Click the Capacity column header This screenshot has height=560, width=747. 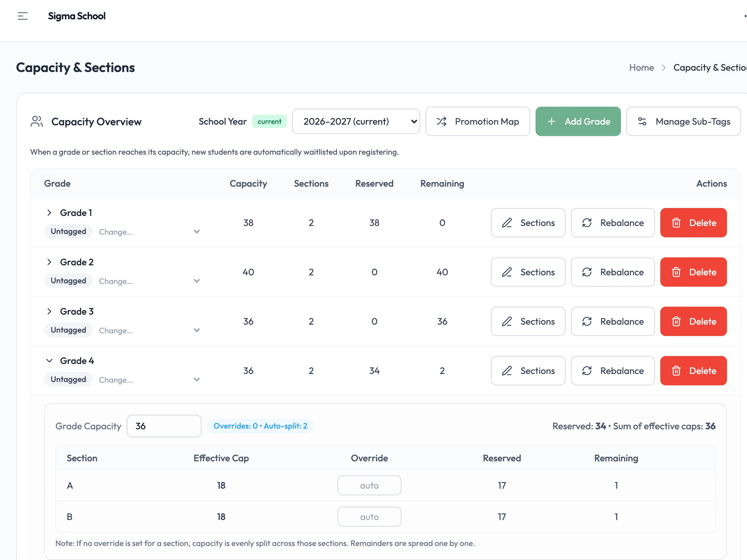248,184
